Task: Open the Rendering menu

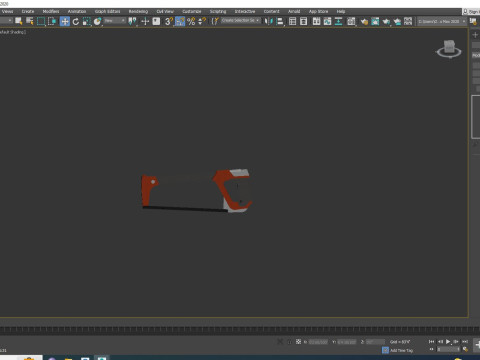Action: coord(138,11)
